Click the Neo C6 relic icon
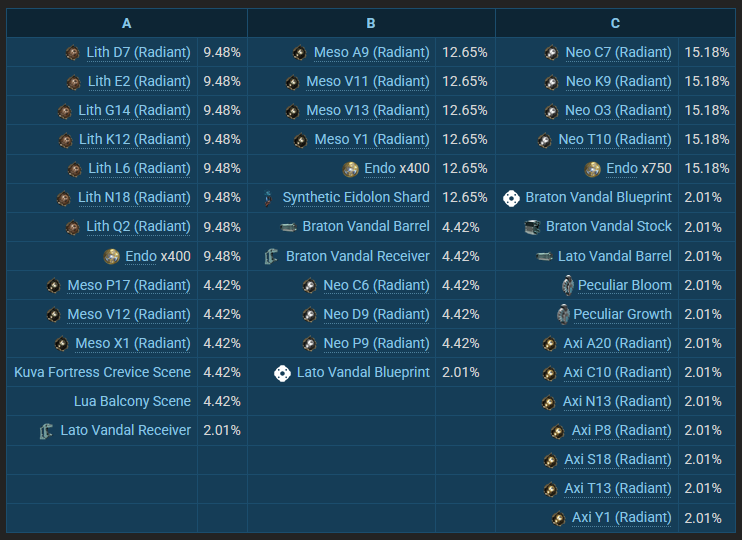 click(309, 286)
